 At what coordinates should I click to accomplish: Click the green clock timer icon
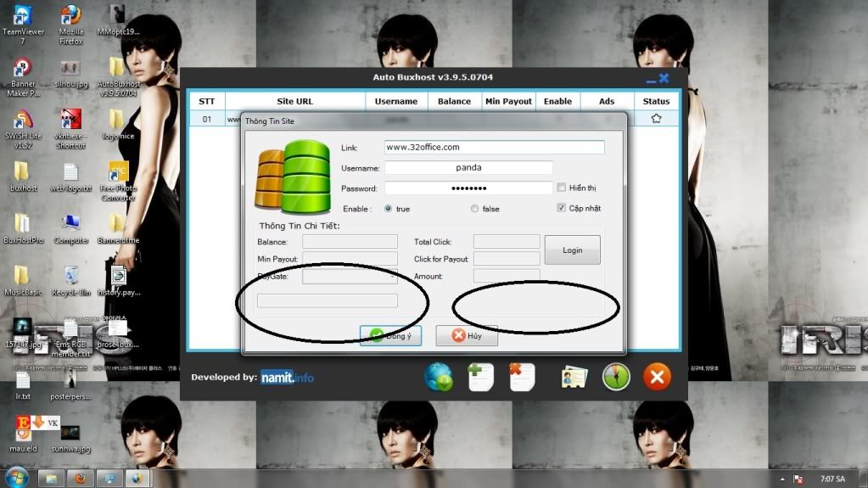click(616, 377)
